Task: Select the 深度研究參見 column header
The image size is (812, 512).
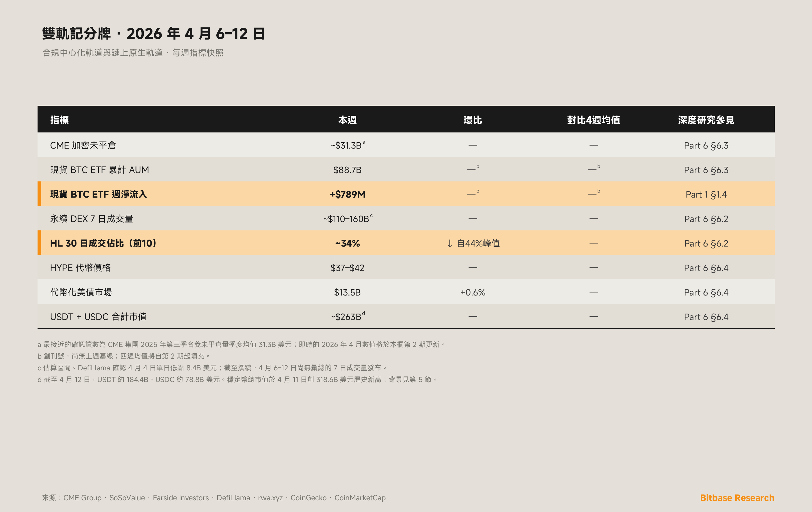Action: coord(706,120)
